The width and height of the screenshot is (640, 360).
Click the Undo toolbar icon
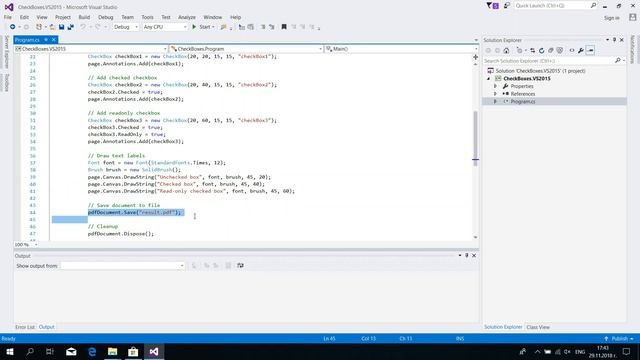[83, 27]
